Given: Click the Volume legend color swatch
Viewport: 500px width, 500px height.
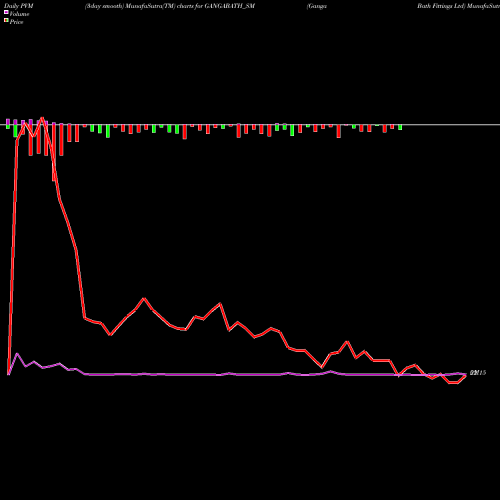Looking at the screenshot, I should point(6,13).
